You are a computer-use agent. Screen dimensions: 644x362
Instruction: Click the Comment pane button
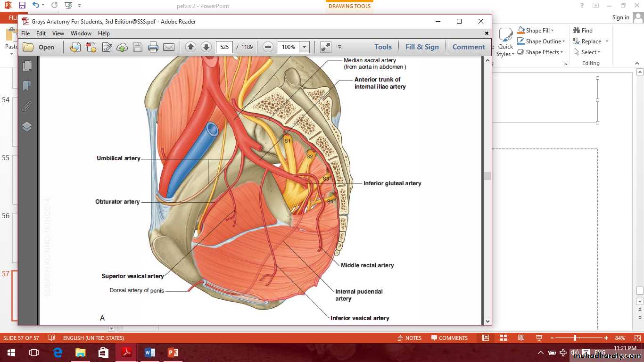click(x=469, y=47)
